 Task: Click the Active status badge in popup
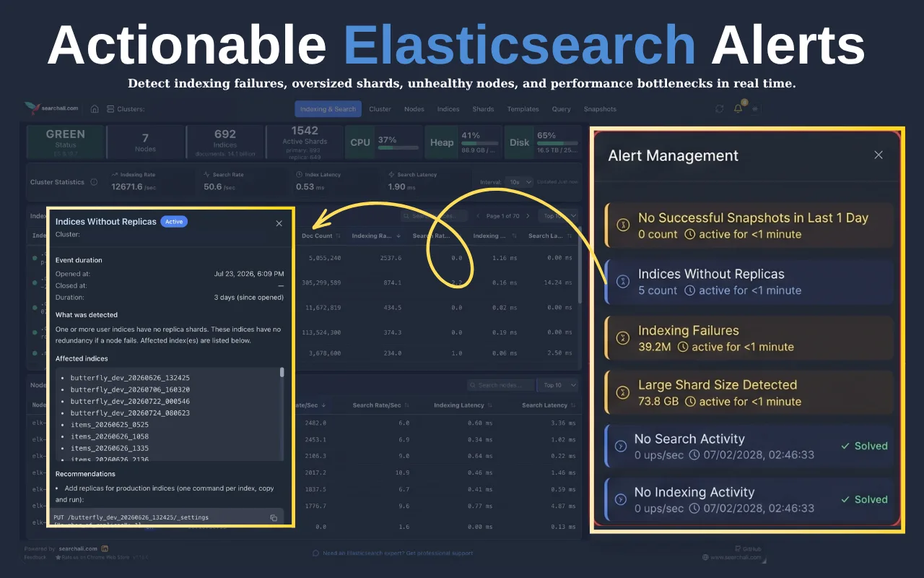point(174,222)
